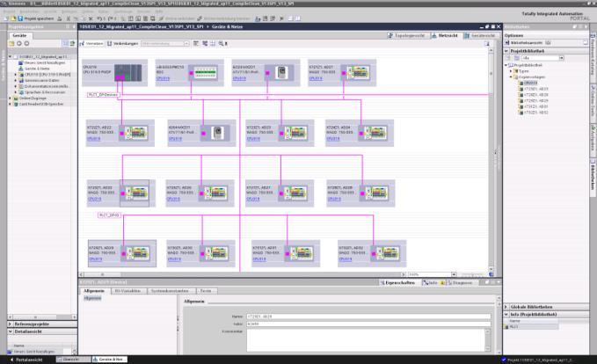This screenshot has width=597, height=364.
Task: Expand the Typen library folder
Action: (x=511, y=71)
